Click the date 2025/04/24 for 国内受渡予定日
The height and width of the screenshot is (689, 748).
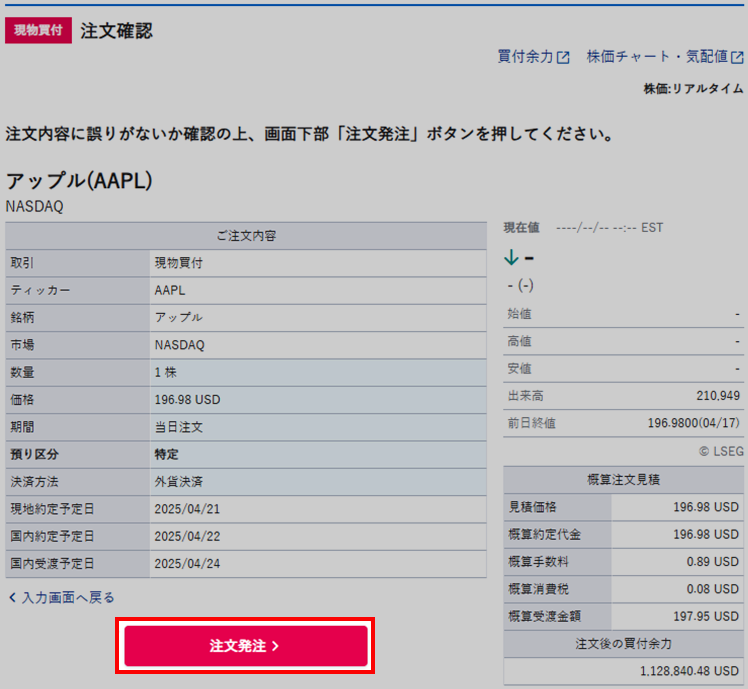click(187, 564)
